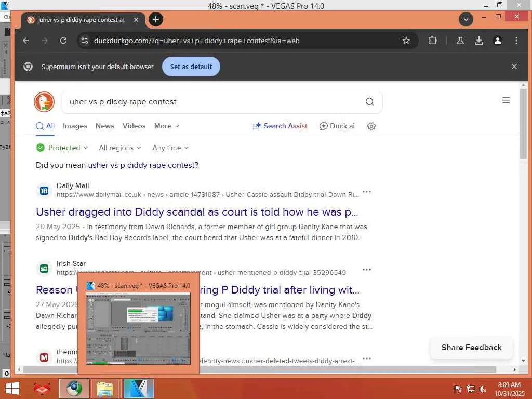
Task: Close the 'uher vs p diddy' tab
Action: click(136, 20)
